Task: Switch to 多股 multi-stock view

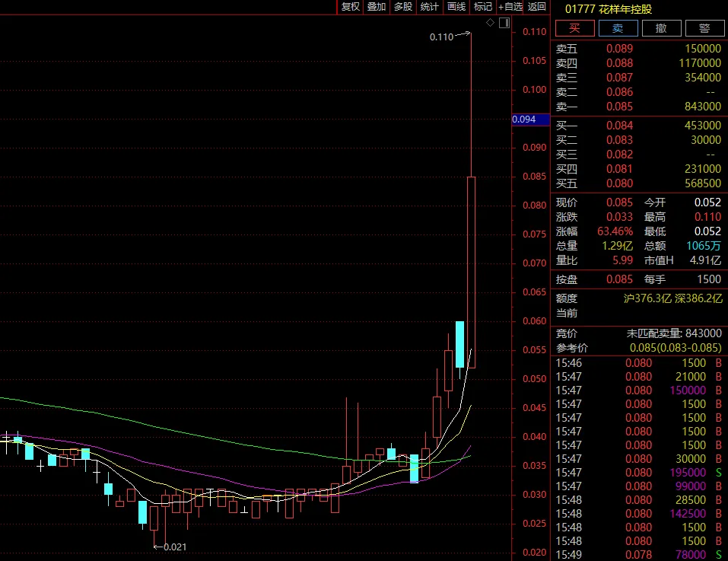Action: 403,7
